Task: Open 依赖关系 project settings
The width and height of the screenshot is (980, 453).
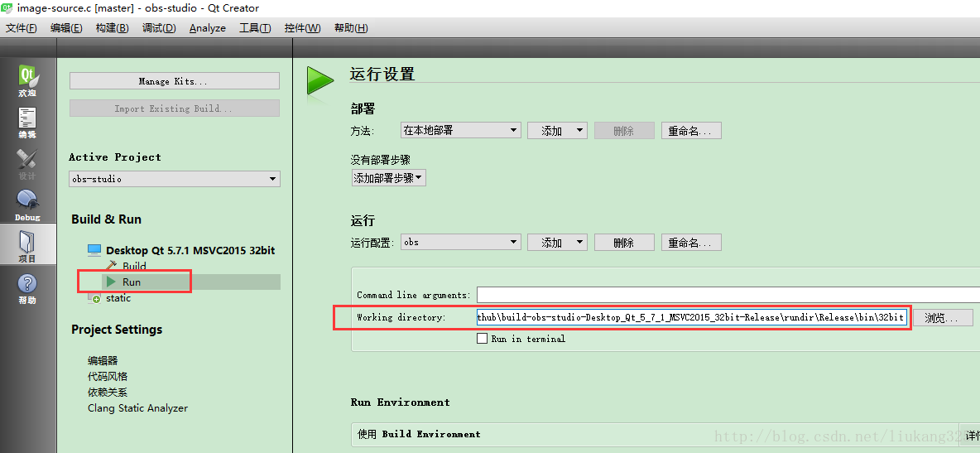Action: (108, 393)
